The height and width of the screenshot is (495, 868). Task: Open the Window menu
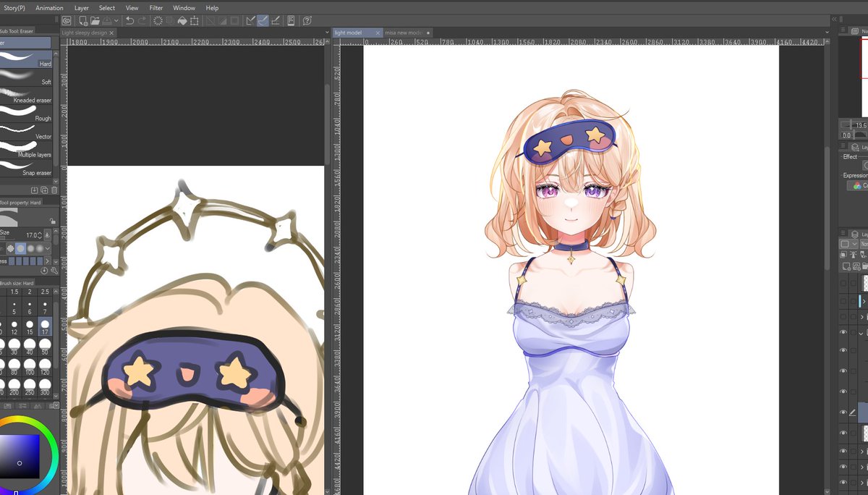point(184,8)
